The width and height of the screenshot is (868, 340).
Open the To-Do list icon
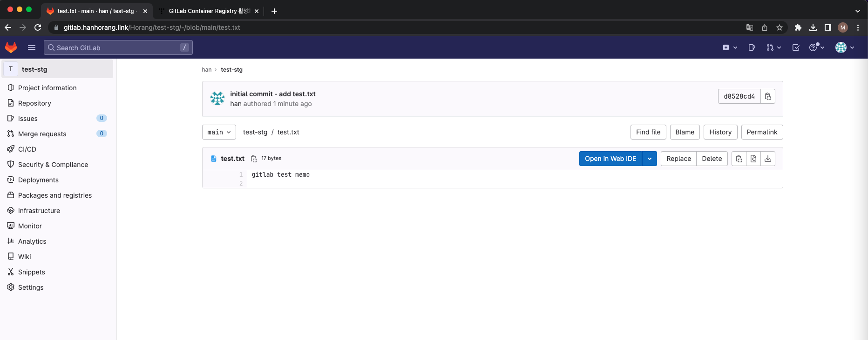(x=796, y=47)
